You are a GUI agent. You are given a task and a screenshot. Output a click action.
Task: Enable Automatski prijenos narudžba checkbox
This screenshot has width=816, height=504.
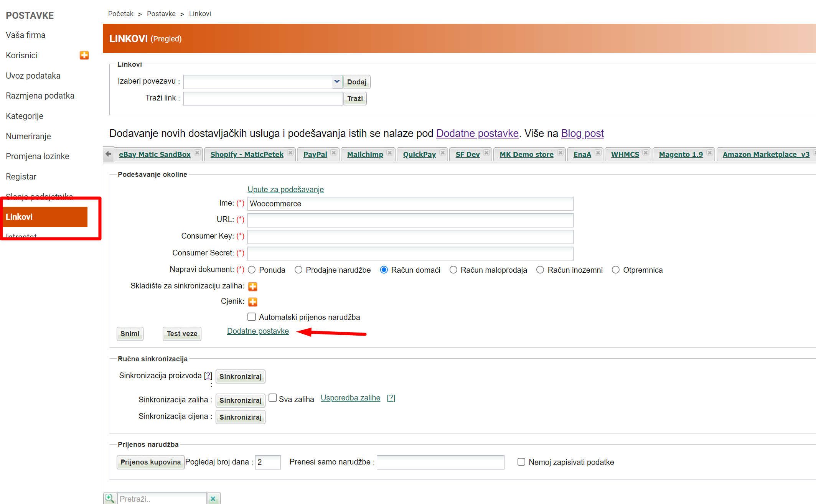(252, 317)
